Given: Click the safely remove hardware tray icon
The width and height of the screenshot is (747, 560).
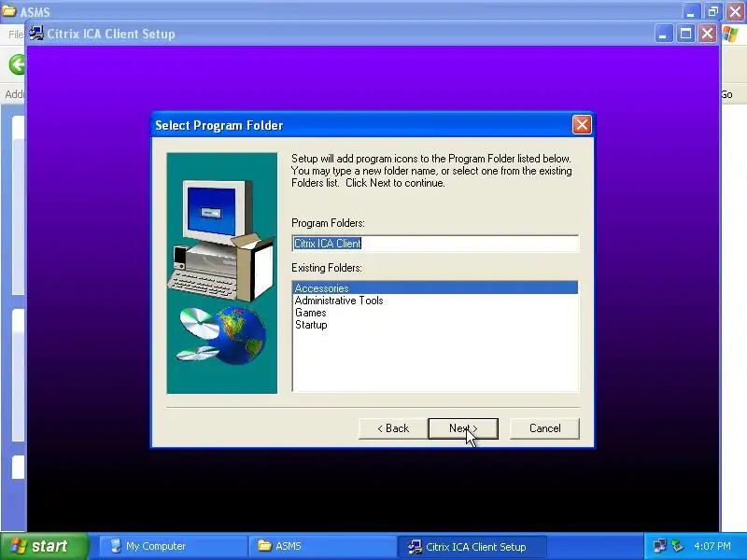Looking at the screenshot, I should pyautogui.click(x=677, y=546).
